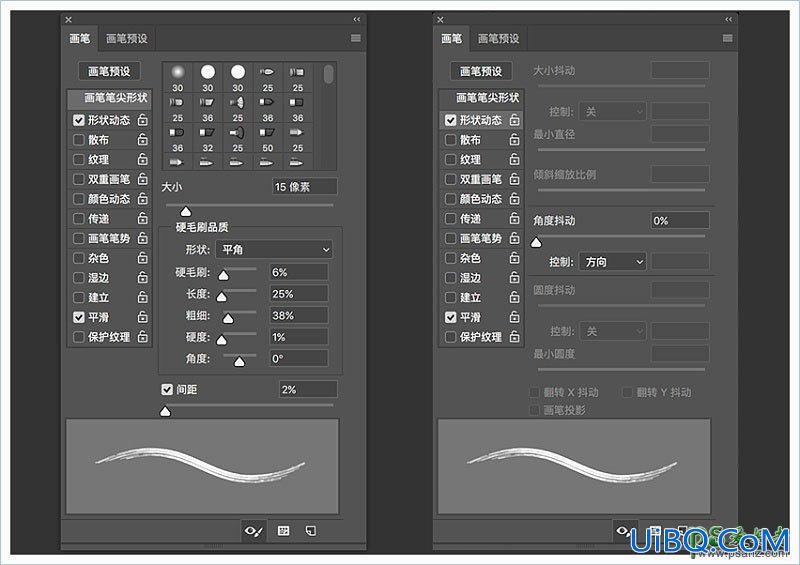Image resolution: width=800 pixels, height=565 pixels.
Task: Switch to 画笔 tab in left panel
Action: click(x=80, y=38)
